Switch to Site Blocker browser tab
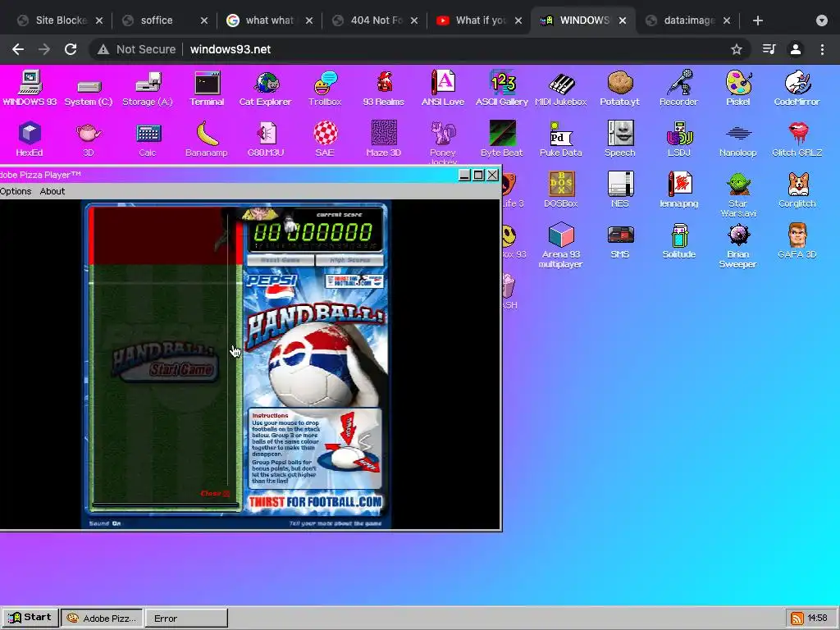The height and width of the screenshot is (630, 840). 60,21
